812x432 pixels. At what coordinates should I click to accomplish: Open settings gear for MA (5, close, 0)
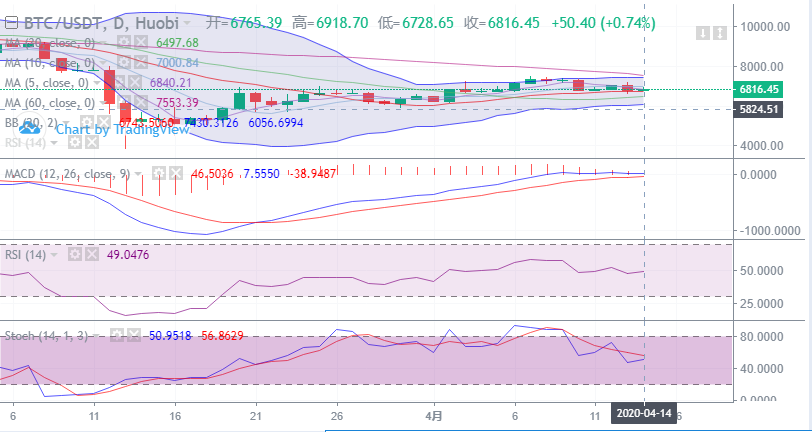(x=119, y=82)
